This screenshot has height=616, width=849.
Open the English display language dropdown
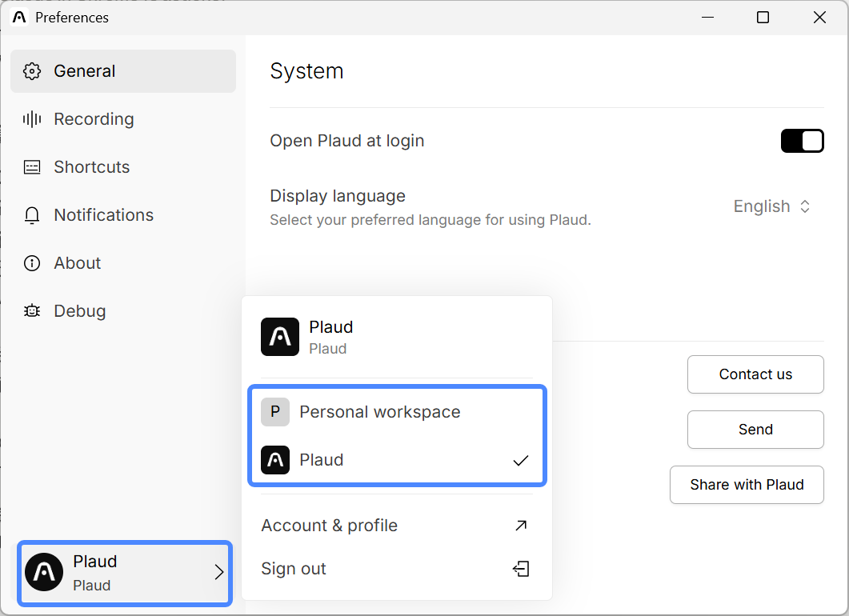tap(772, 206)
